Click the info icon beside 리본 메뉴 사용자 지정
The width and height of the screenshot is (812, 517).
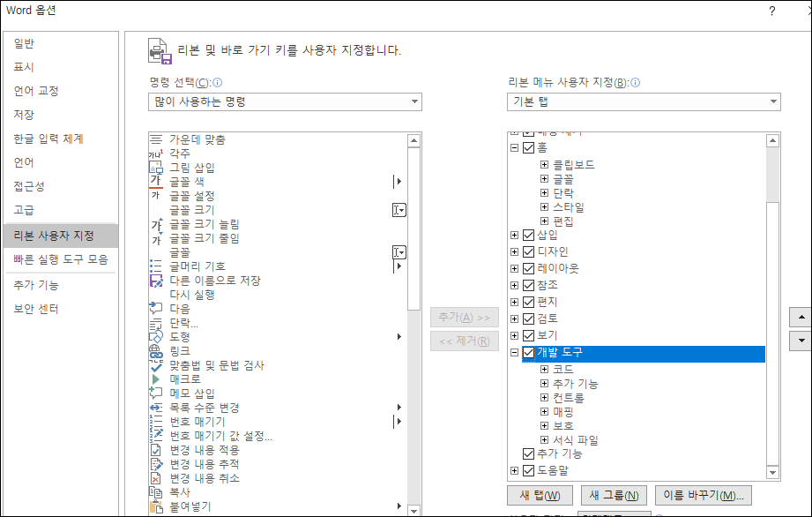636,82
